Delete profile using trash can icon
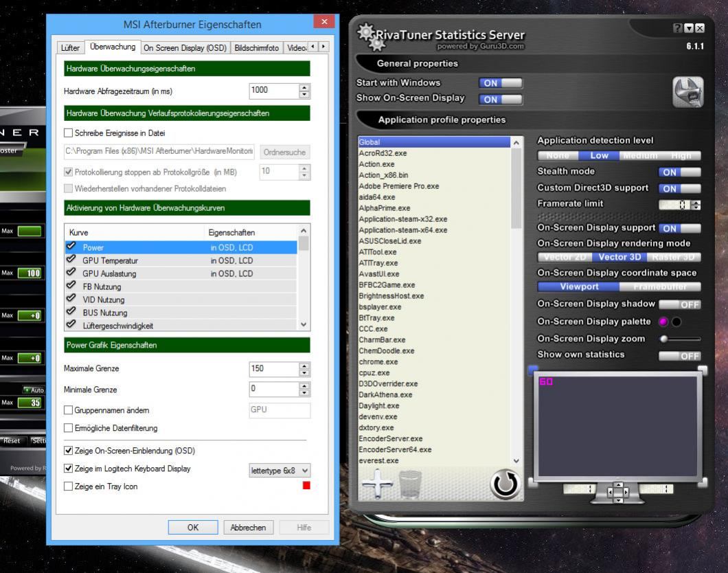728x573 pixels. click(x=411, y=484)
